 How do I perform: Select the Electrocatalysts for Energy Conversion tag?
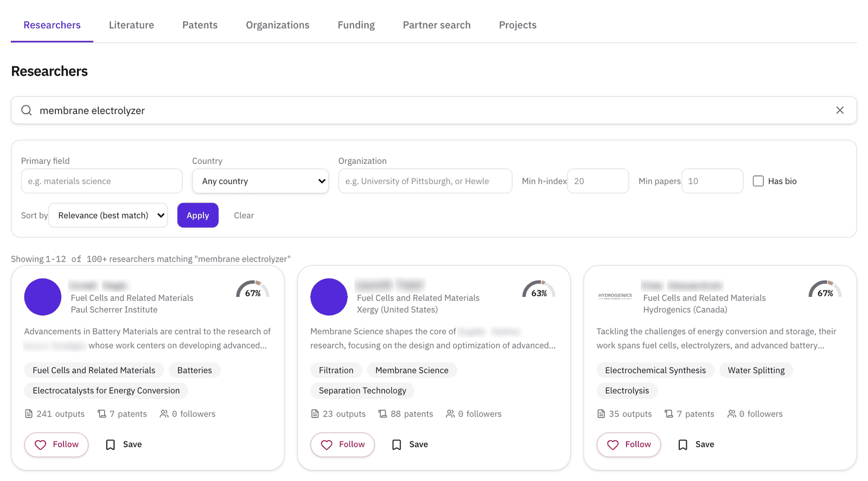pos(106,390)
